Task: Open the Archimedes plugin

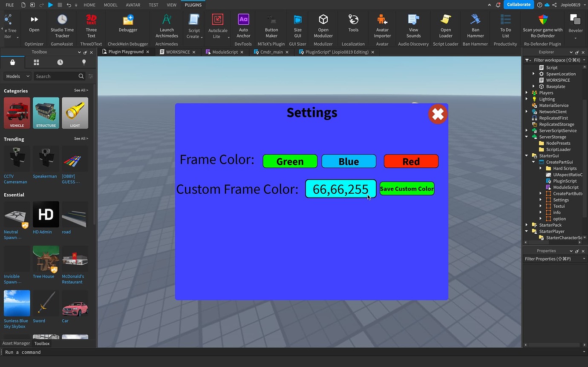Action: click(x=166, y=26)
